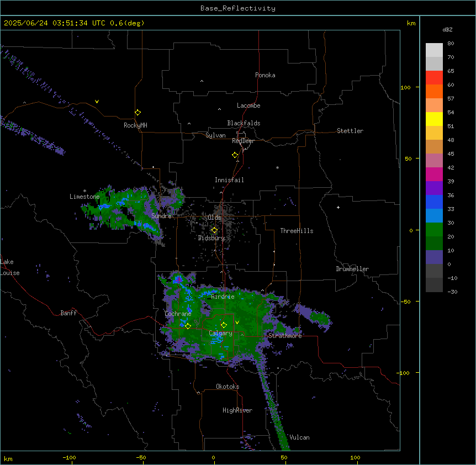Screen dimensions: 476x465
Task: Click the Lacombe town label
Action: (248, 105)
